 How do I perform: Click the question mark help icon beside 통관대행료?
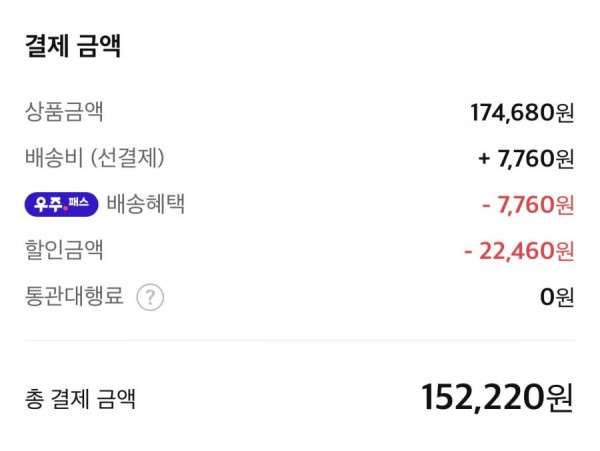pos(150,297)
